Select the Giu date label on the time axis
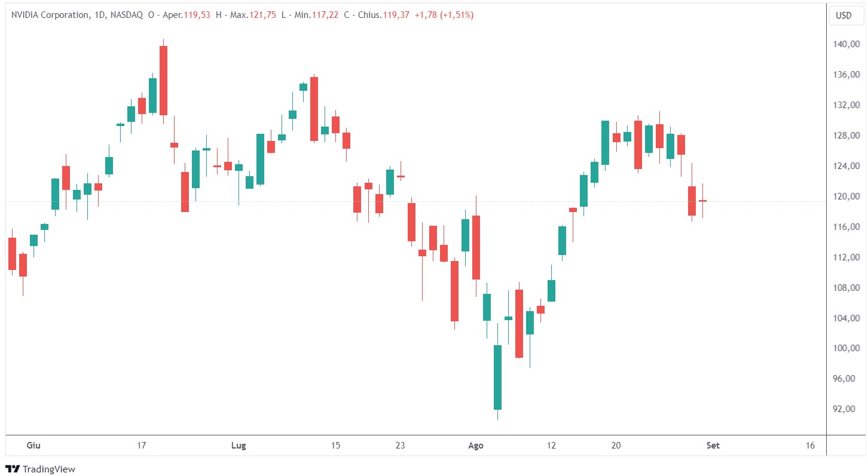Screen dimensions: 868x476 point(33,446)
